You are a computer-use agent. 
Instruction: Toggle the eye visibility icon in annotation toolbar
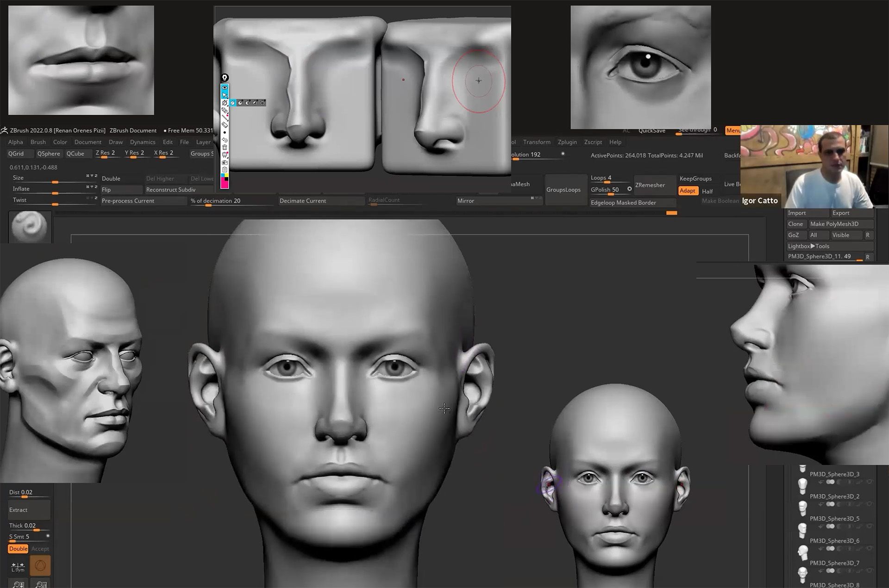pos(225,87)
